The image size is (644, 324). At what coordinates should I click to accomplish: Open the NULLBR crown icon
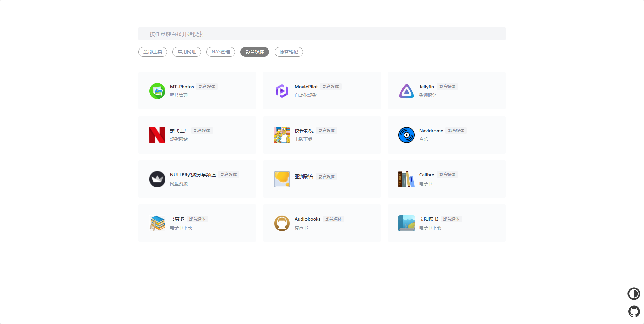pyautogui.click(x=157, y=179)
